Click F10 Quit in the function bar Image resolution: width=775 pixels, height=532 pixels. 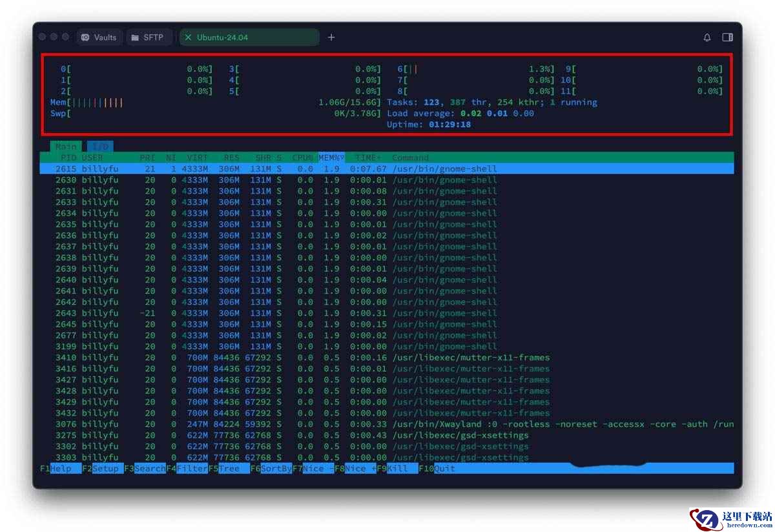pyautogui.click(x=437, y=469)
